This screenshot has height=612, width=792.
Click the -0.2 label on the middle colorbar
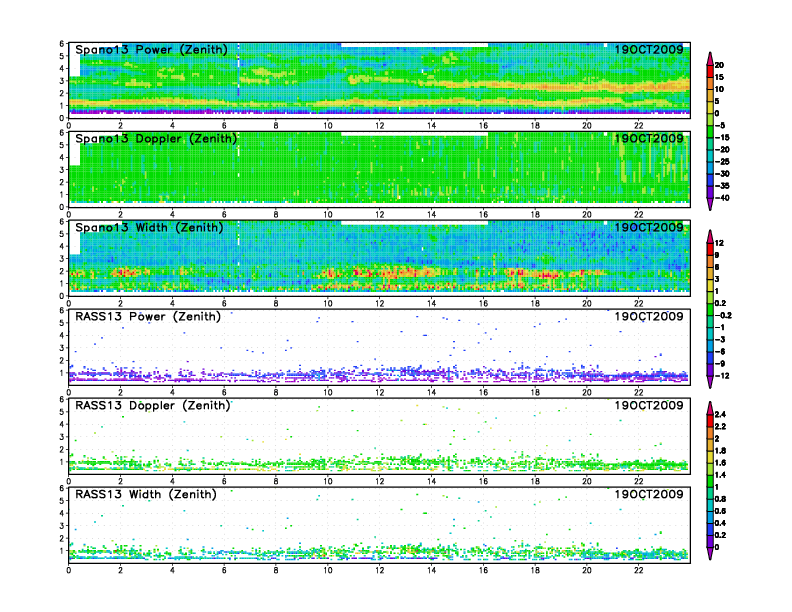(x=723, y=315)
